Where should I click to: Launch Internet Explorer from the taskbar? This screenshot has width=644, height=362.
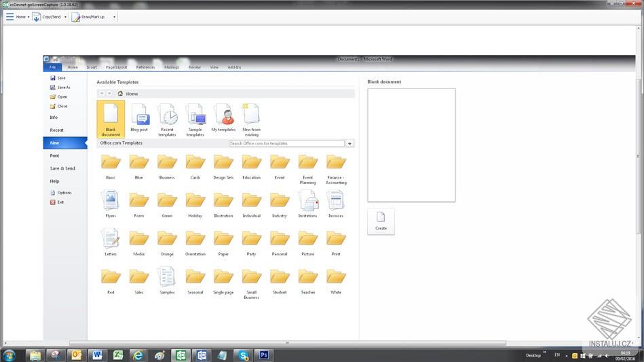point(138,355)
